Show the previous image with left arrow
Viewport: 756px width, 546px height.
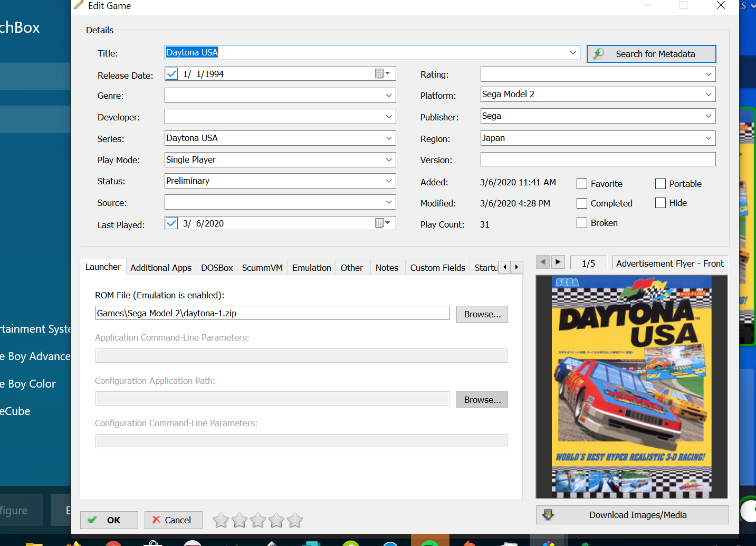[x=543, y=262]
